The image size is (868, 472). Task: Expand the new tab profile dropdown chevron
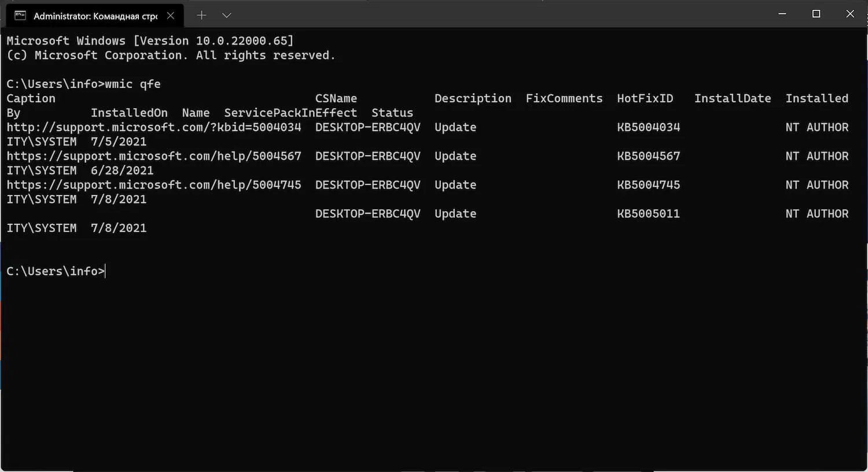pyautogui.click(x=227, y=16)
